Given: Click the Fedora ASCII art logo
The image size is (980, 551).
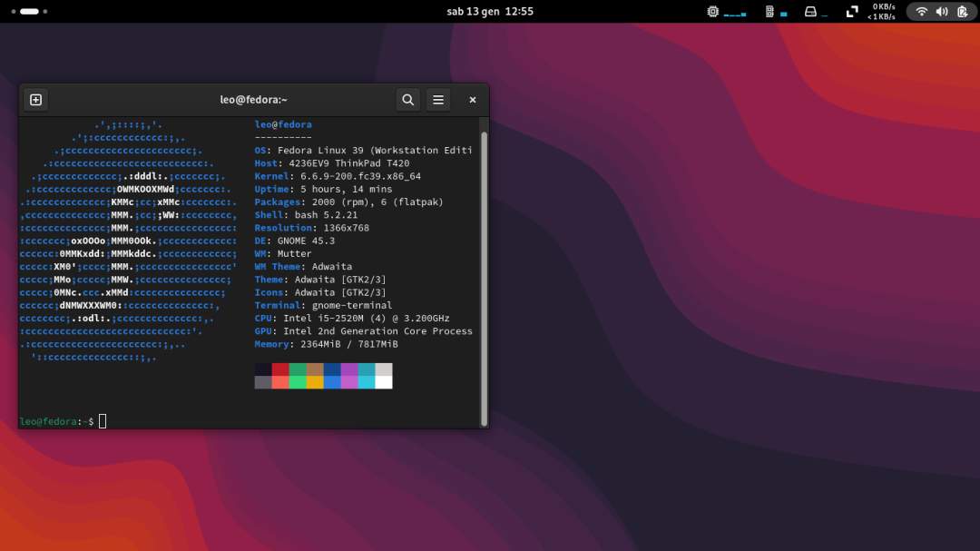Looking at the screenshot, I should coord(128,241).
